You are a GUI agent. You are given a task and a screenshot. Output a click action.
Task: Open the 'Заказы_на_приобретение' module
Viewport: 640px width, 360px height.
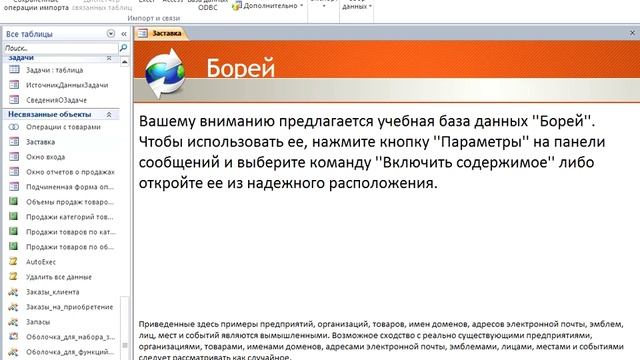pos(69,307)
